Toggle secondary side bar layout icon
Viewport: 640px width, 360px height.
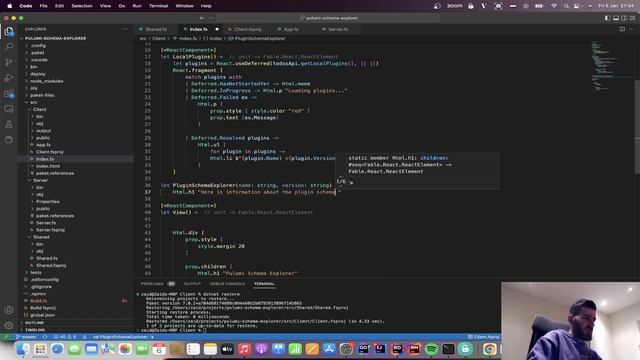tap(624, 18)
